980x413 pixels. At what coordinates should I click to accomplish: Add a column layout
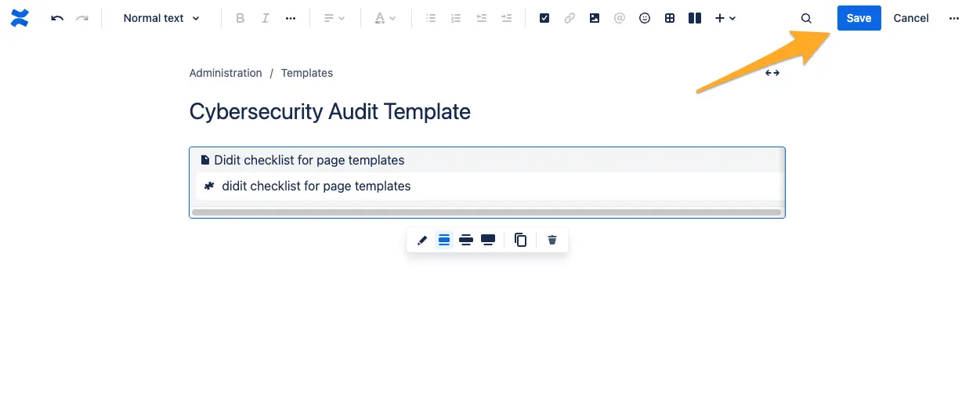[694, 18]
